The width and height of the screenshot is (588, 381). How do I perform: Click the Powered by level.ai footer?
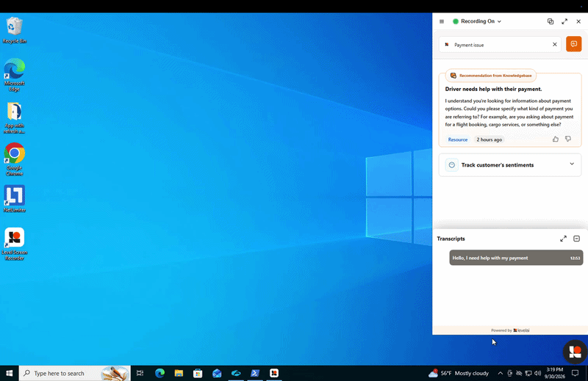(x=510, y=330)
